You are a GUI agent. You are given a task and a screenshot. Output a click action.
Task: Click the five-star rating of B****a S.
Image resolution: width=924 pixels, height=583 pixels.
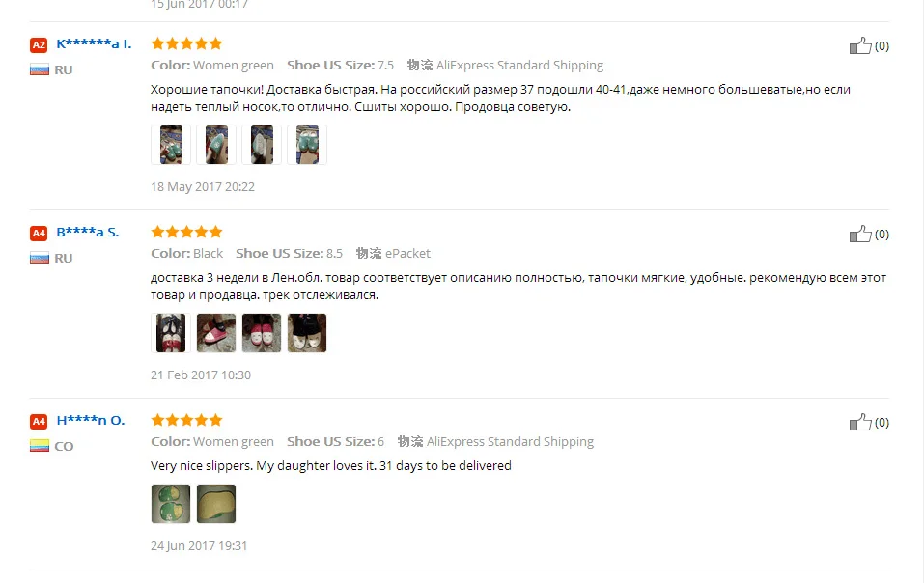click(x=186, y=232)
